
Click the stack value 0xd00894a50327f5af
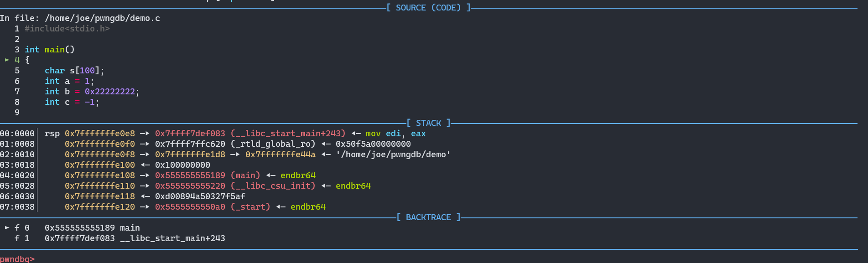point(200,196)
